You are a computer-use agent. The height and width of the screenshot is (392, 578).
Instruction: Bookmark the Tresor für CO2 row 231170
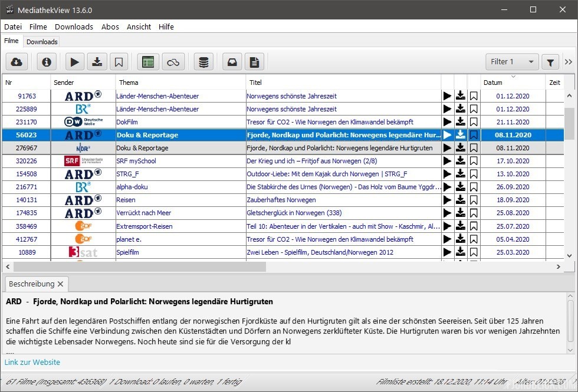click(x=474, y=122)
